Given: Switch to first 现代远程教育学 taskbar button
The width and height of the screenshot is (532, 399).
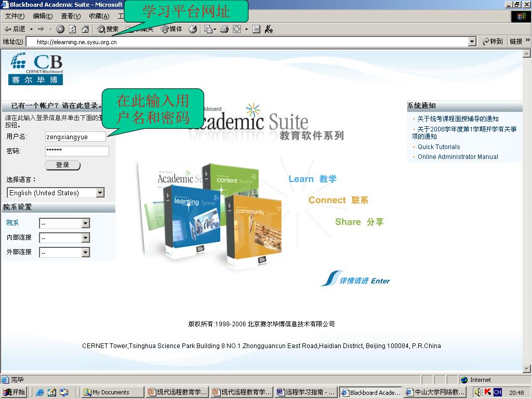Looking at the screenshot, I should [x=177, y=392].
